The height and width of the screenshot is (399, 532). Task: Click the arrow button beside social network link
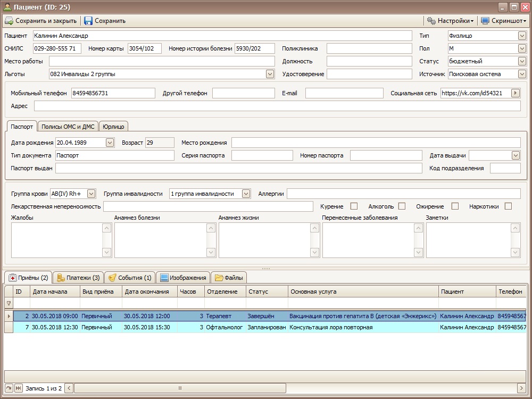coord(515,93)
